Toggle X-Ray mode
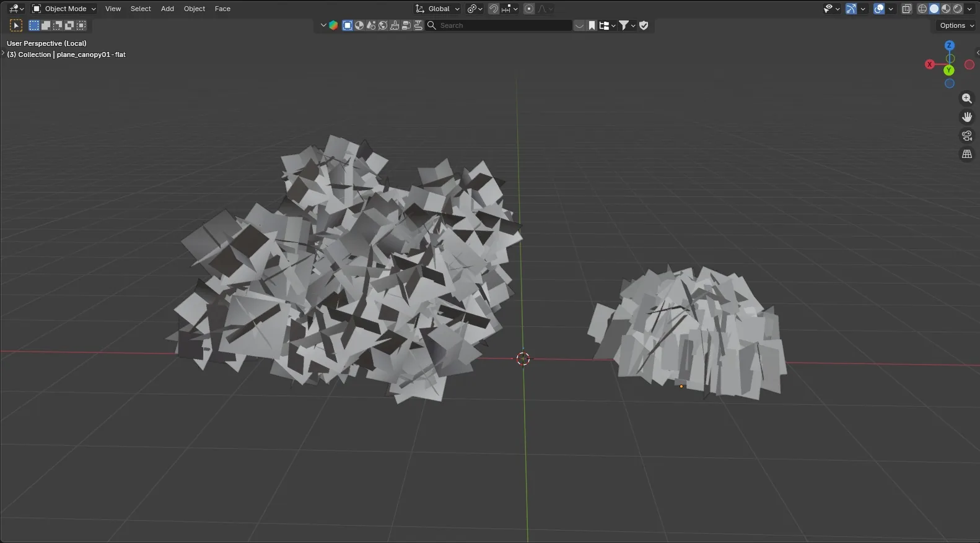The image size is (980, 543). (x=907, y=9)
